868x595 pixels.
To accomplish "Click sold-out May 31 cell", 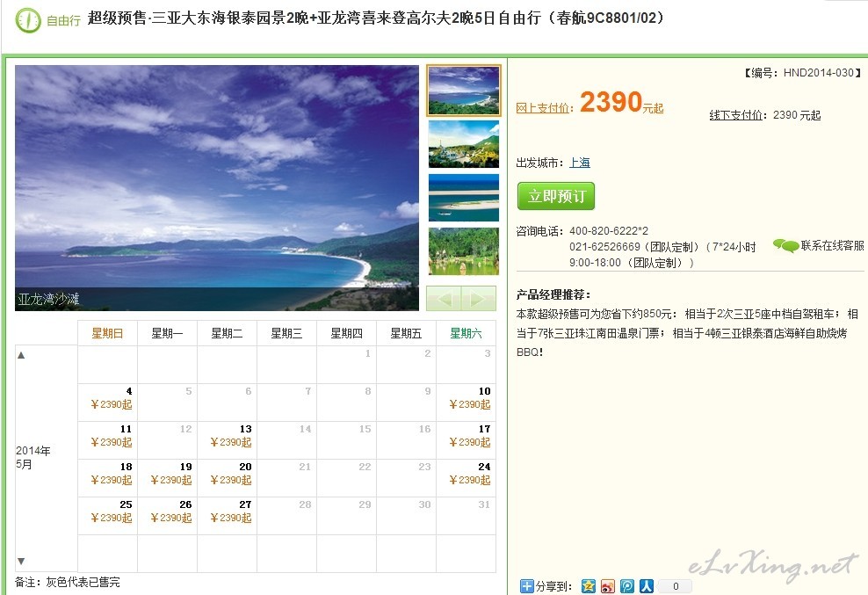I will click(467, 515).
